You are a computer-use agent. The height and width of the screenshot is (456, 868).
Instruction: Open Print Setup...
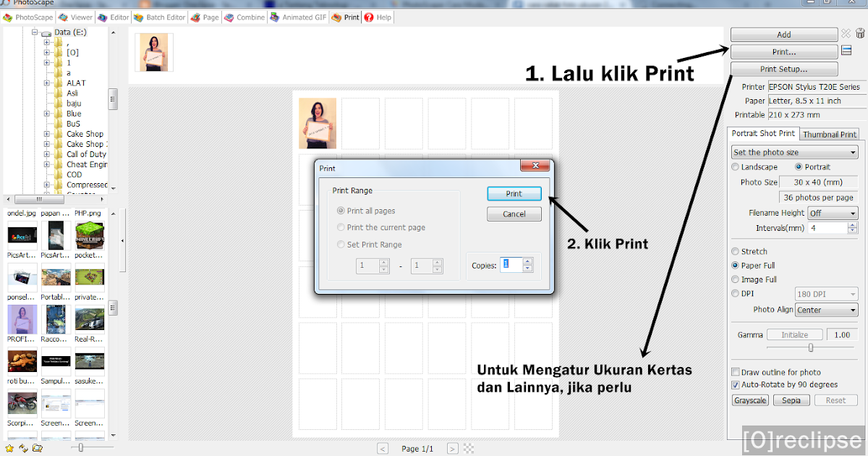[x=784, y=69]
